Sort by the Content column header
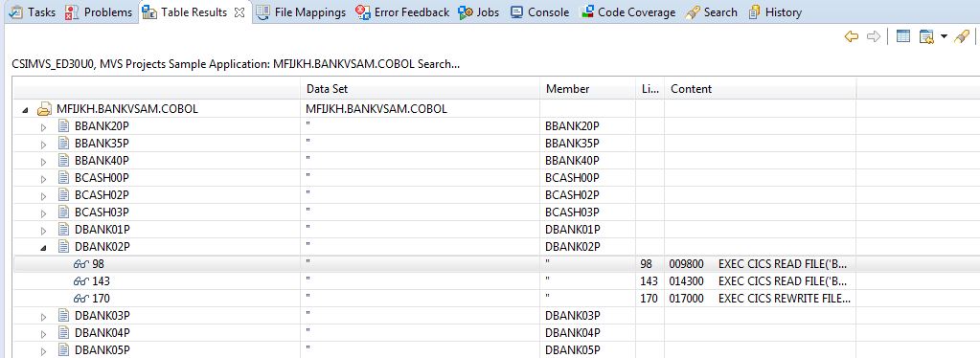 pyautogui.click(x=760, y=89)
